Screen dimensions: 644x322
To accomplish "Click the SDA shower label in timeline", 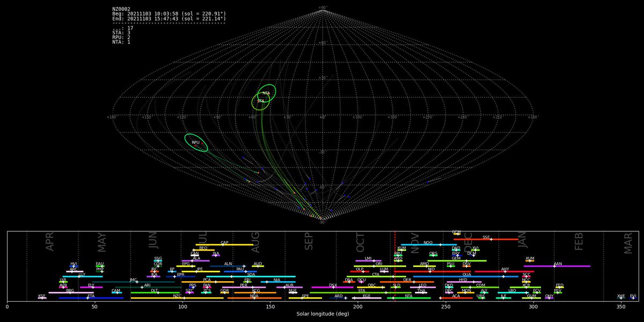I will [x=251, y=274].
